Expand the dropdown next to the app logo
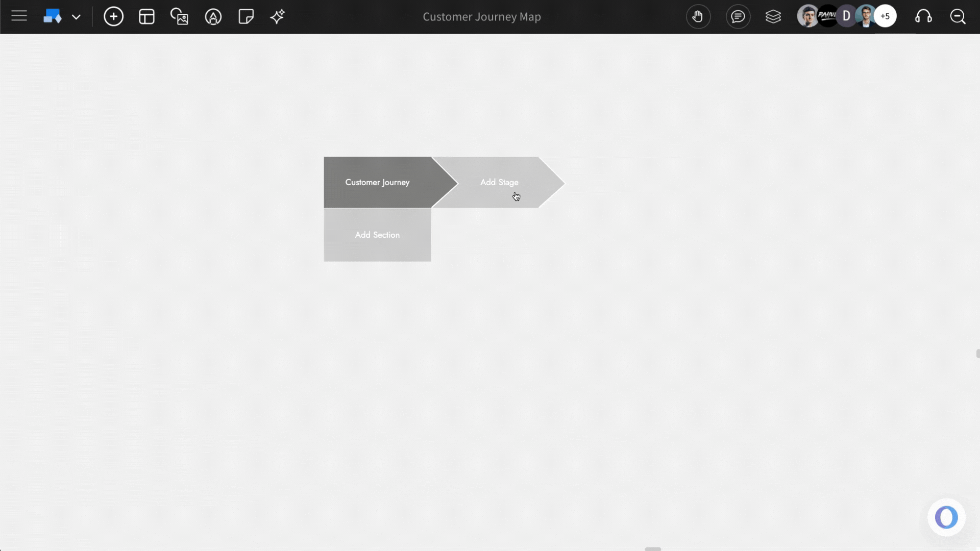 tap(77, 16)
